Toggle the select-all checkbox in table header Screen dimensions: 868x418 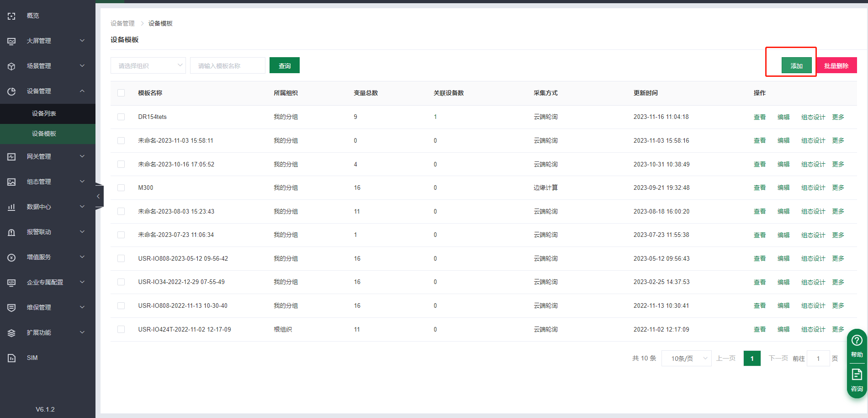[121, 93]
